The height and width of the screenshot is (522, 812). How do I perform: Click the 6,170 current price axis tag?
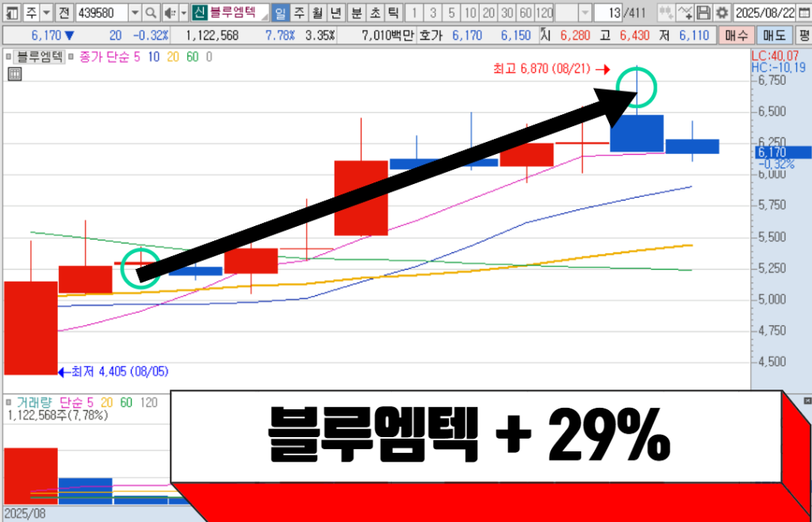coord(781,152)
